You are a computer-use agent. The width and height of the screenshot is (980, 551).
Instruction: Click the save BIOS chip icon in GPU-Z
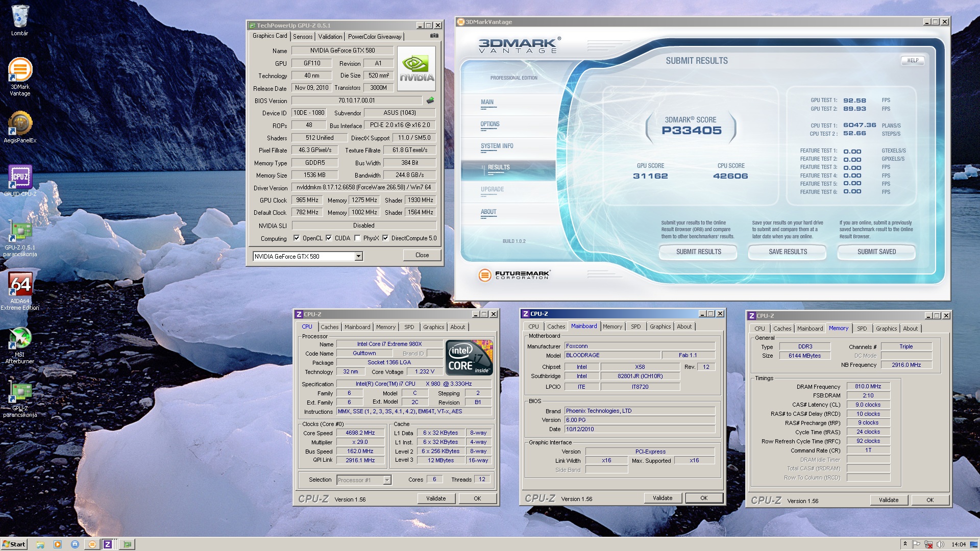(x=430, y=101)
